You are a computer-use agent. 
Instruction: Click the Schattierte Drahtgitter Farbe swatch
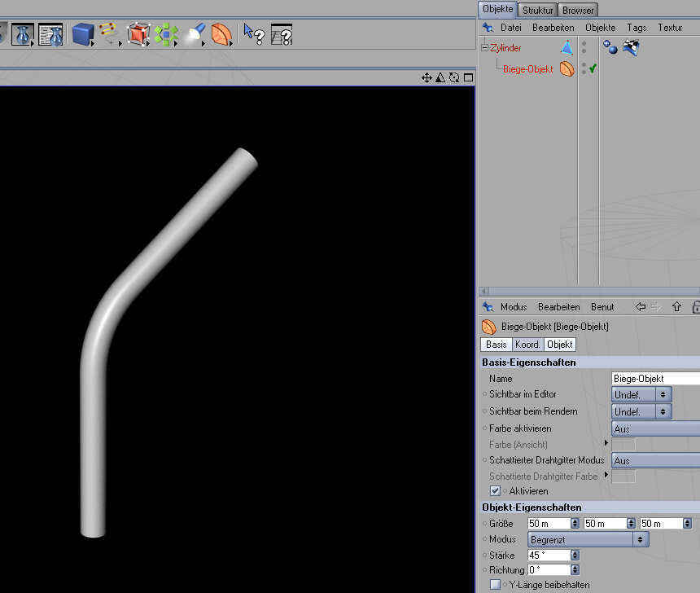[623, 477]
